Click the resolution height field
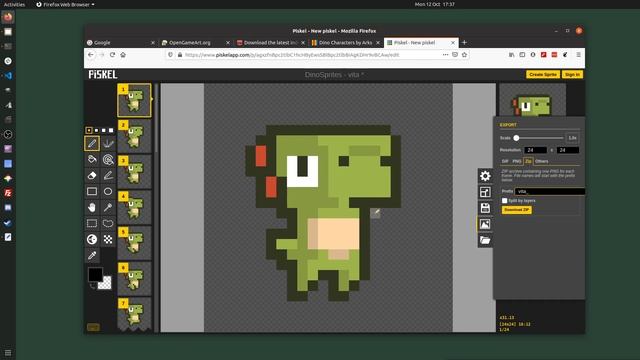This screenshot has height=360, width=640. coord(568,150)
